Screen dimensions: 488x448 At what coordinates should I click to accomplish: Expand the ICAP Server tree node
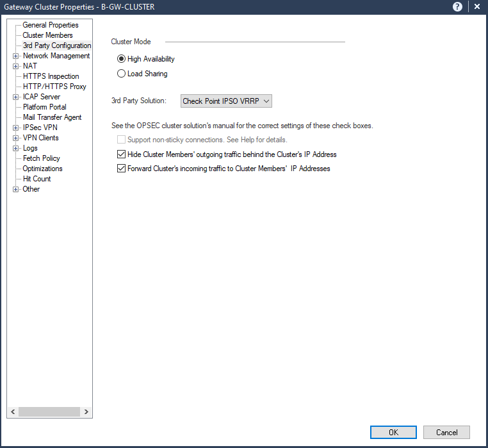(15, 97)
